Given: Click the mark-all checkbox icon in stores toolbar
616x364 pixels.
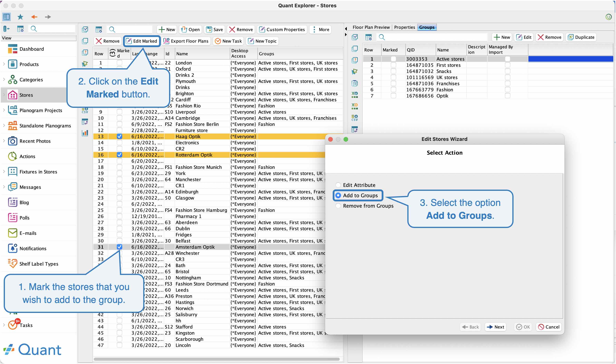Looking at the screenshot, I should click(85, 29).
